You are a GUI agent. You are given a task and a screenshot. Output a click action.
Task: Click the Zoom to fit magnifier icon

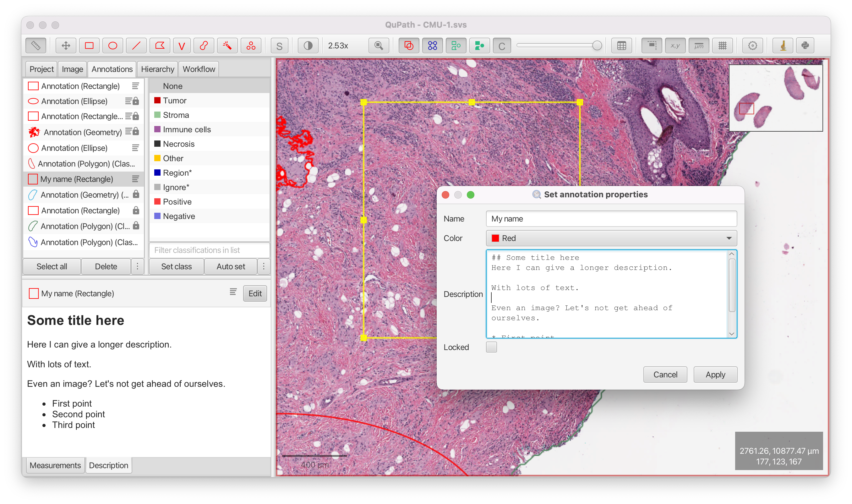[x=379, y=46]
